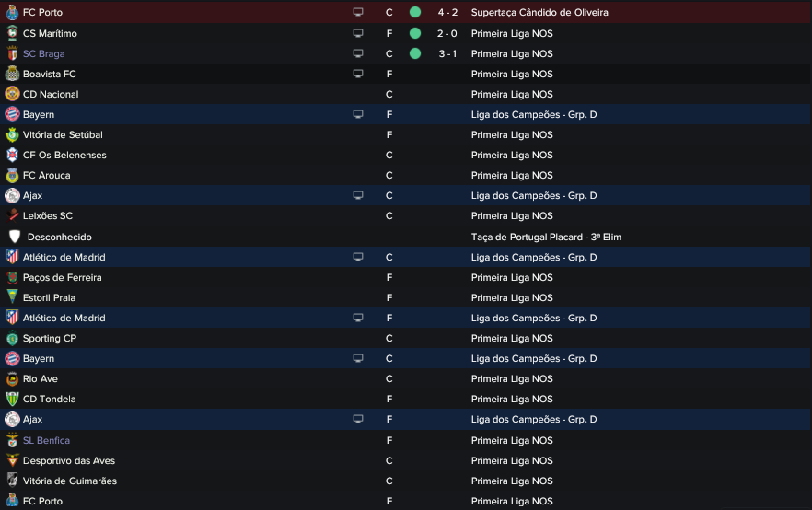Click the green result dot on SC Braga row
The height and width of the screenshot is (510, 812).
(x=415, y=53)
